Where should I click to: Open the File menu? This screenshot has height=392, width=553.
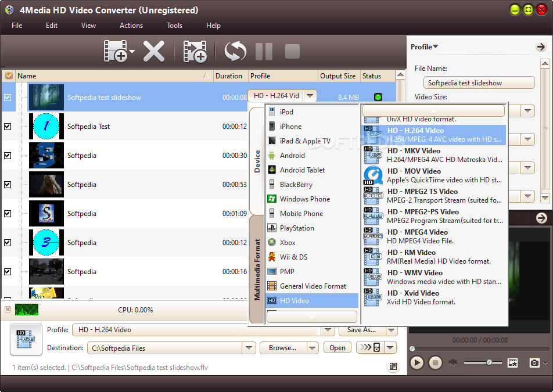[x=17, y=26]
